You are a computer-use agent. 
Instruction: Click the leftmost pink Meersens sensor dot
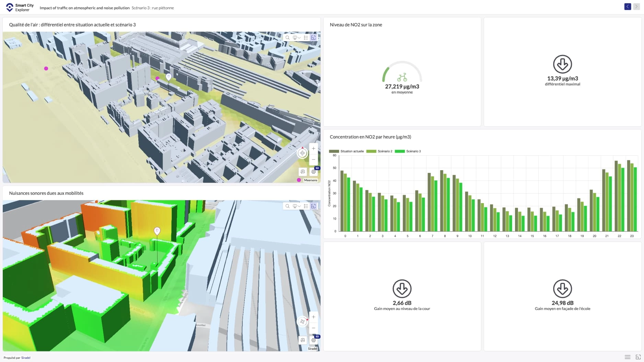(46, 68)
